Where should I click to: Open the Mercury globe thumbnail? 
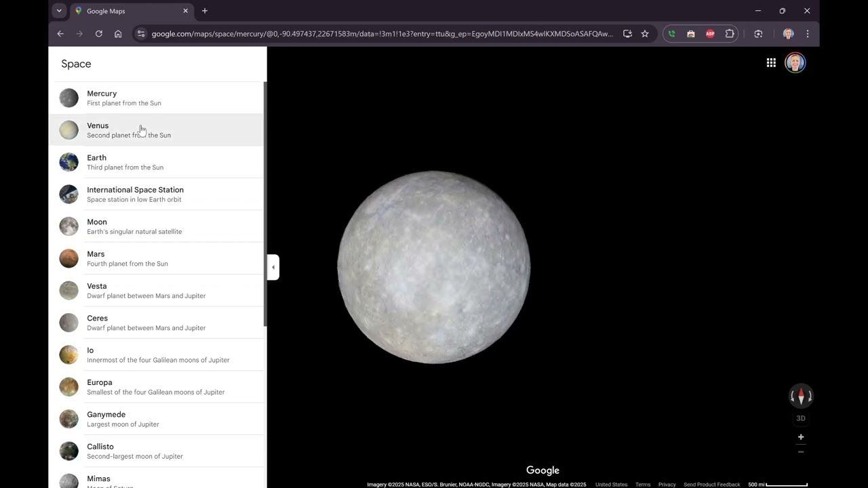click(x=68, y=98)
